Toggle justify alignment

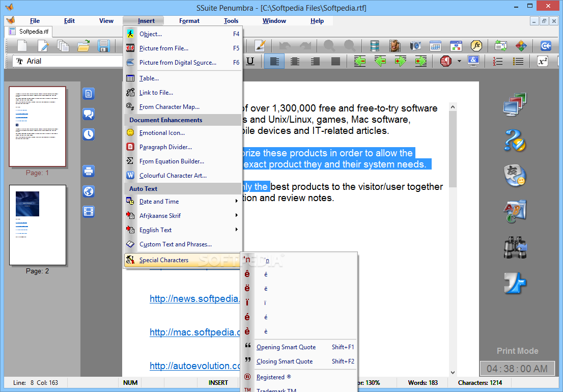336,62
